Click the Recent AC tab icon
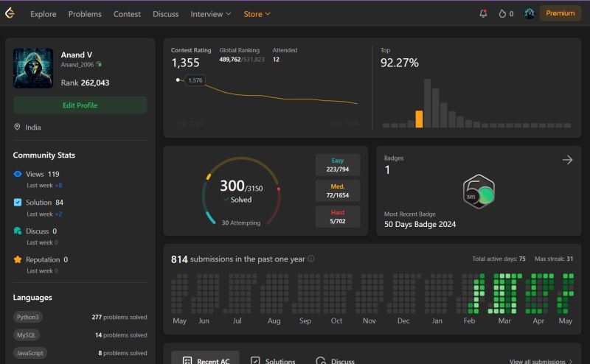This screenshot has height=364, width=590. click(x=187, y=361)
